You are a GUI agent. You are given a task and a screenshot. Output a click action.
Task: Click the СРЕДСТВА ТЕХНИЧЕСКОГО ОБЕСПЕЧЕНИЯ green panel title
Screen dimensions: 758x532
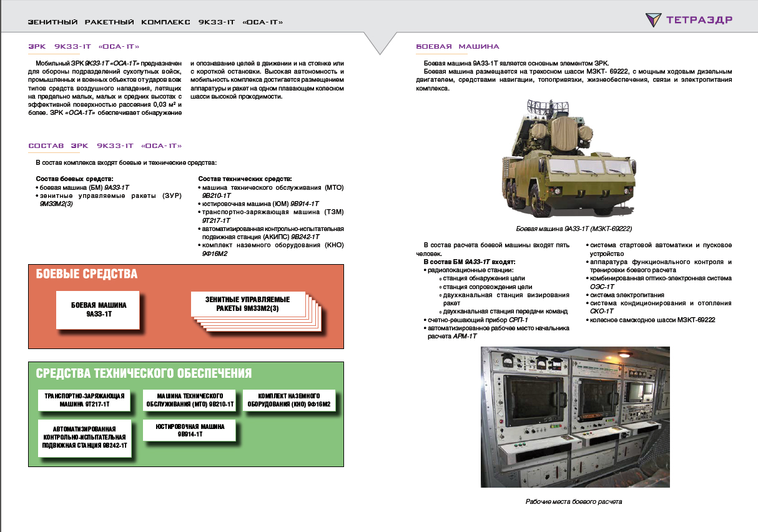tap(144, 373)
